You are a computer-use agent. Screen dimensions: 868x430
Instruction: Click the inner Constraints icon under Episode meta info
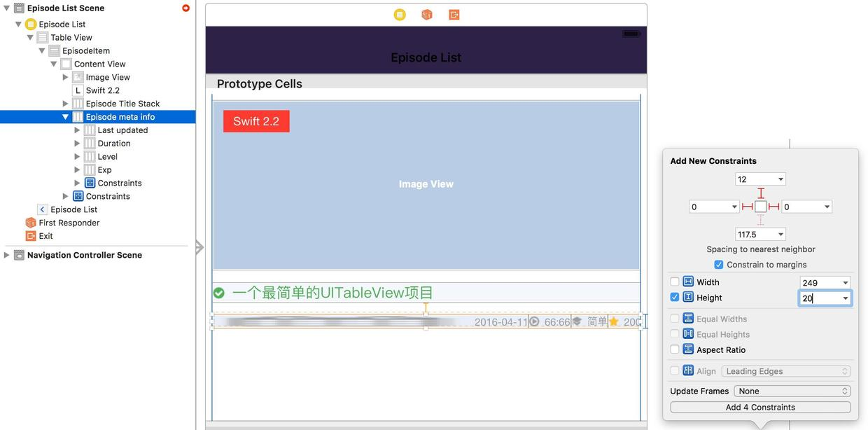tap(90, 183)
